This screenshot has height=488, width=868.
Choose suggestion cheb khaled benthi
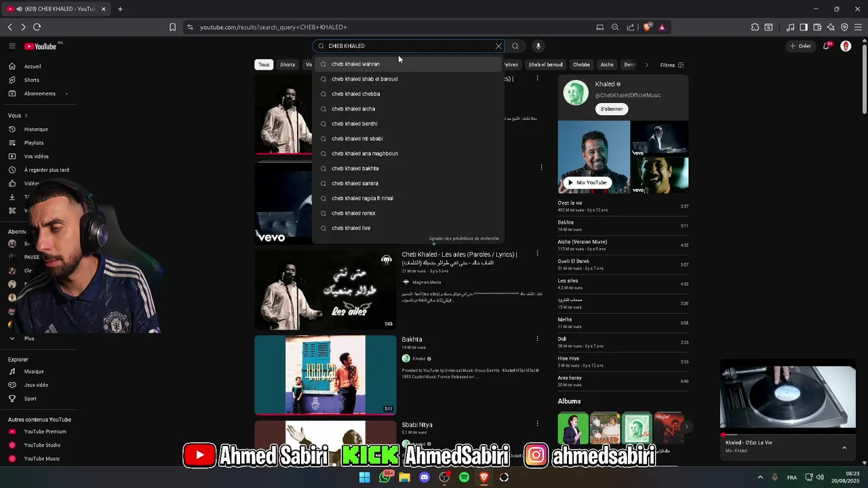(x=408, y=123)
